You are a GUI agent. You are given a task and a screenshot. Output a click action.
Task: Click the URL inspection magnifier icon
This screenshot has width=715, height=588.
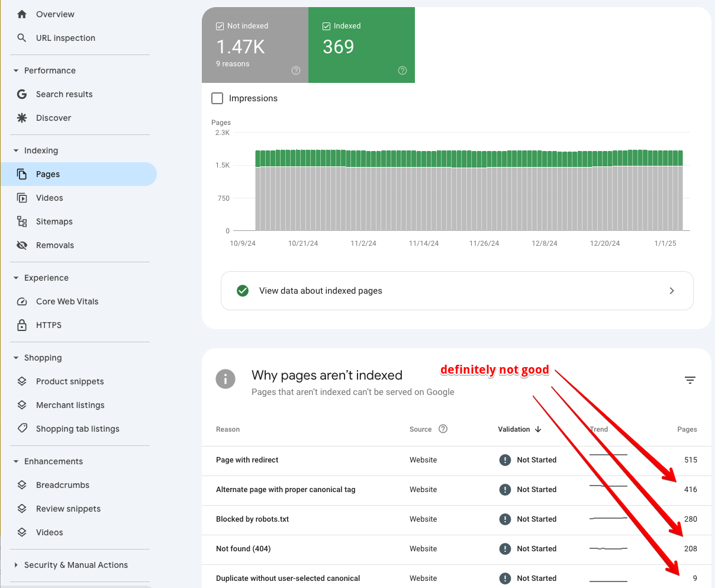pyautogui.click(x=22, y=38)
